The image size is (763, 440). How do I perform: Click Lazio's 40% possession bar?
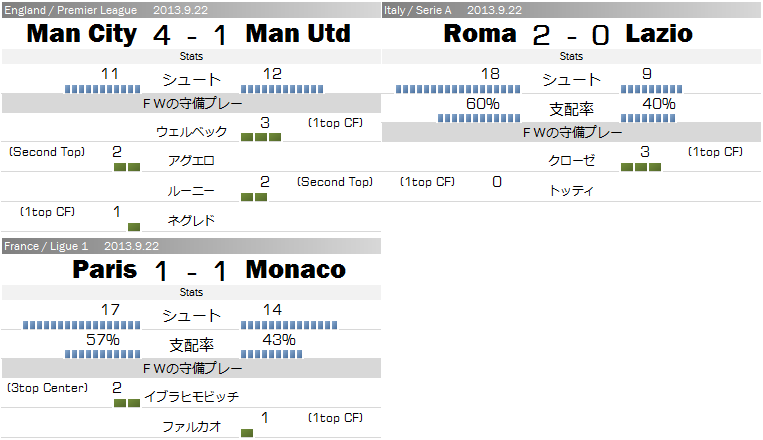point(648,118)
